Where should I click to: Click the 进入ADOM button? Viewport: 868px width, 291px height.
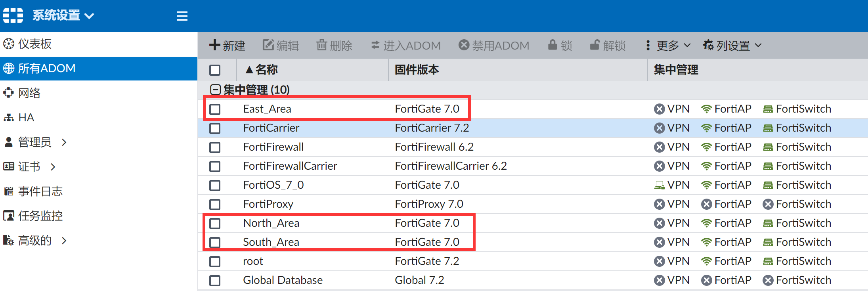pos(406,45)
